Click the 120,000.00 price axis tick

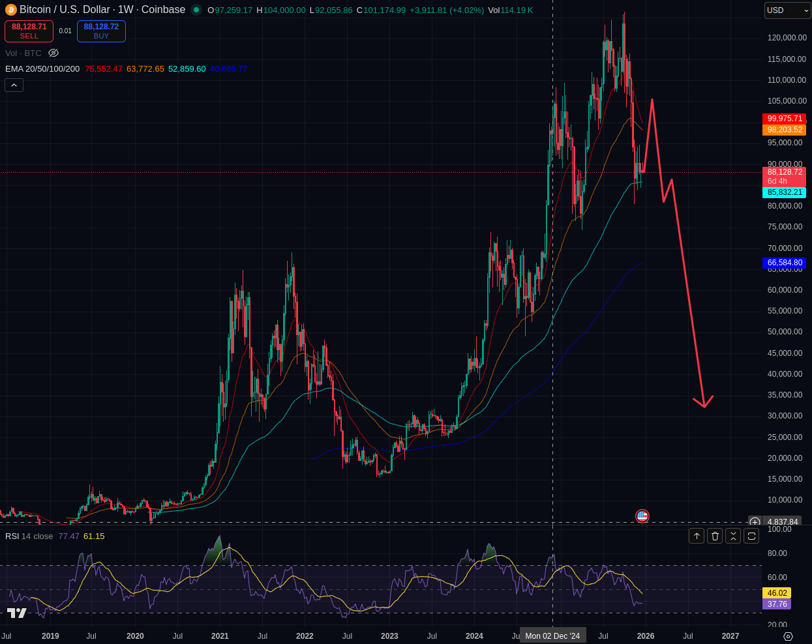[x=787, y=38]
